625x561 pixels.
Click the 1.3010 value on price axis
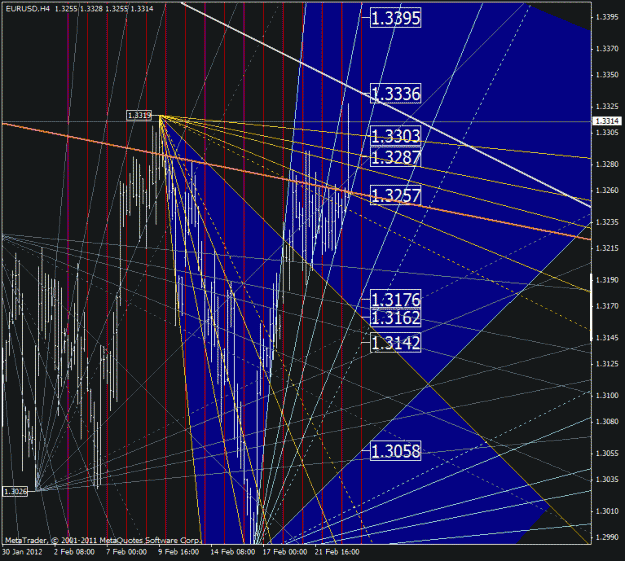[607, 511]
